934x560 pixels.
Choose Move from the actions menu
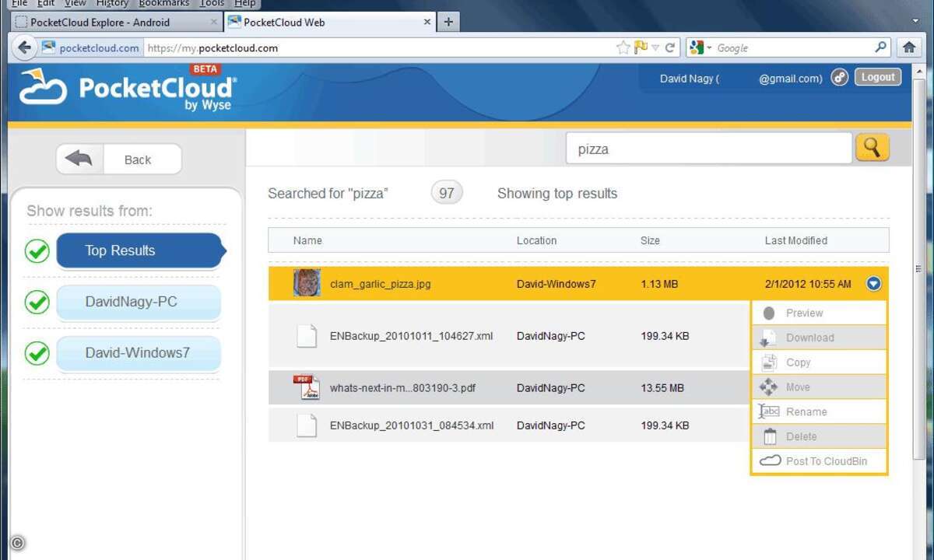coord(819,387)
